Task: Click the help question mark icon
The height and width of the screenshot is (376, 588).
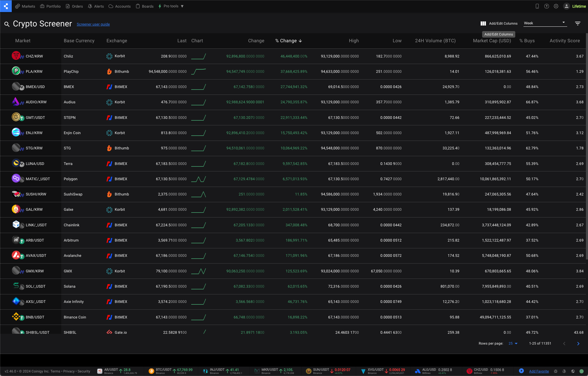Action: (x=546, y=6)
